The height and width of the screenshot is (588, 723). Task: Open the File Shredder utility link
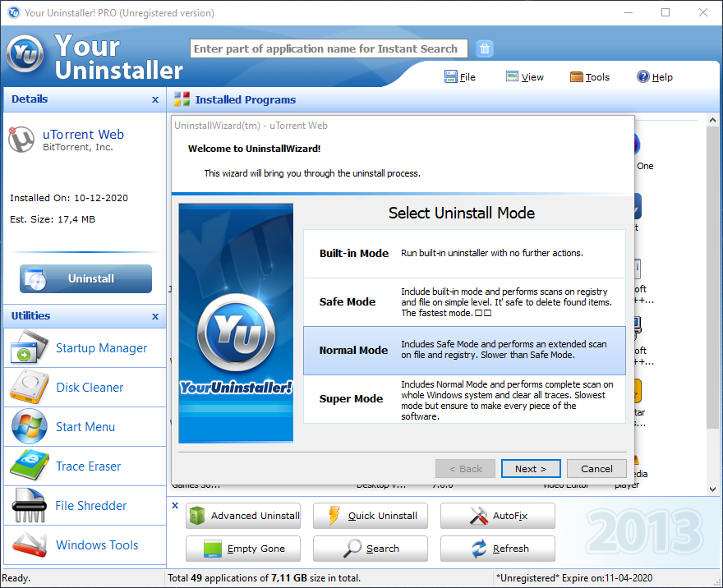pyautogui.click(x=90, y=506)
